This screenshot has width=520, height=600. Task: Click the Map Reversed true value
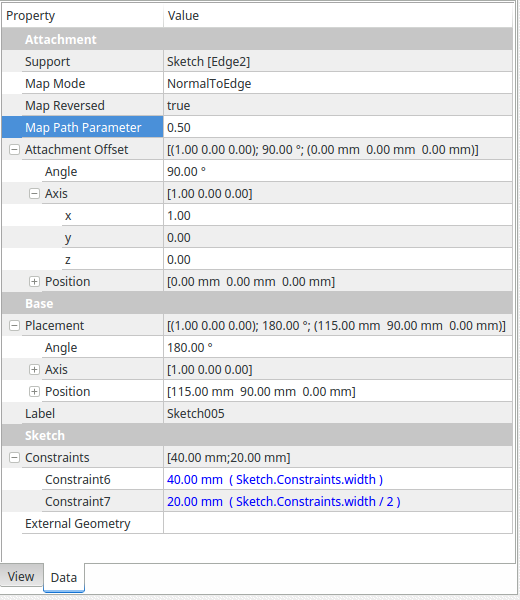(338, 106)
